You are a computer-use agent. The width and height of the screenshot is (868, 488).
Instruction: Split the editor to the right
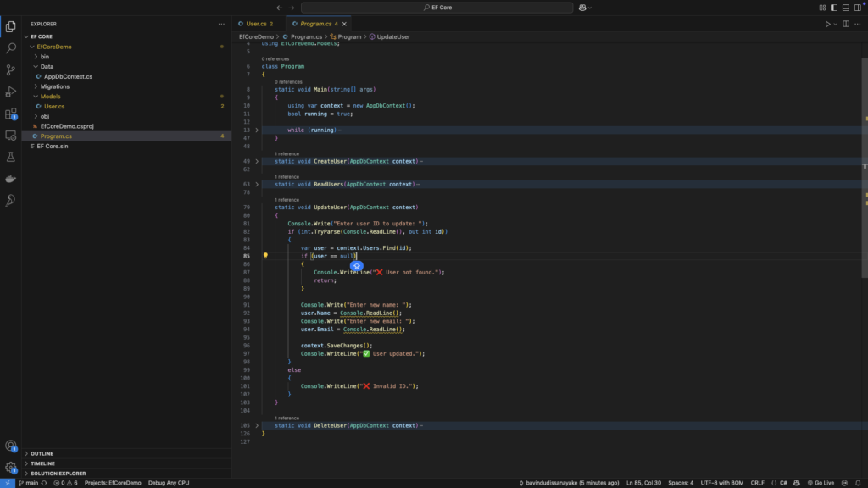(x=846, y=24)
